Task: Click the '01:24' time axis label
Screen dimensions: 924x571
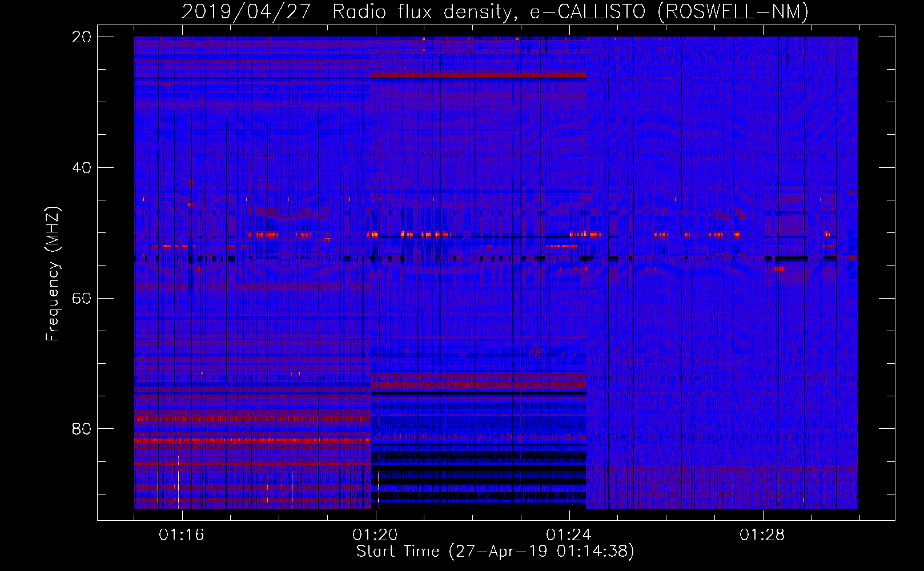Action: pos(569,535)
